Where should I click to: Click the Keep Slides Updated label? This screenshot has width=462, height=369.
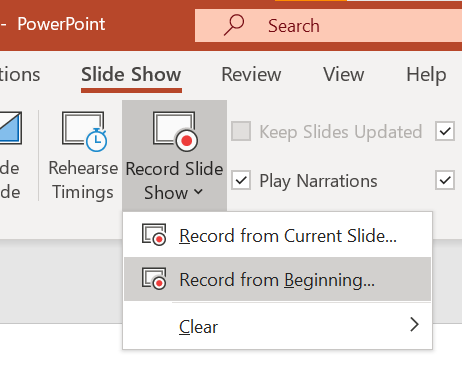click(341, 132)
